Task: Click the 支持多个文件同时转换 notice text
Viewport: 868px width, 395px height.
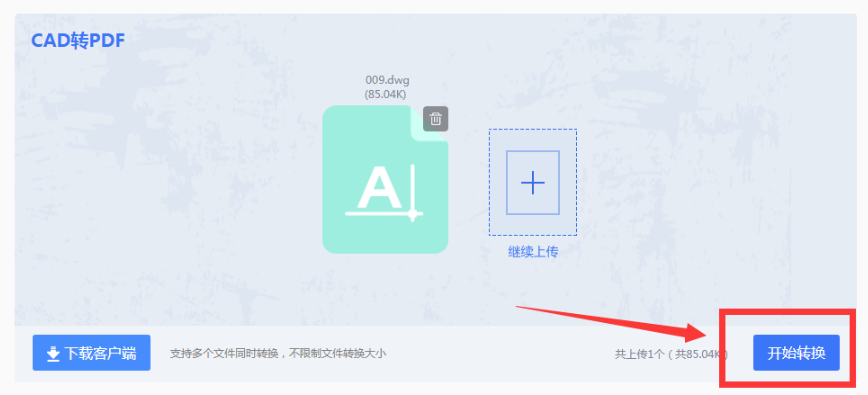Action: 278,353
